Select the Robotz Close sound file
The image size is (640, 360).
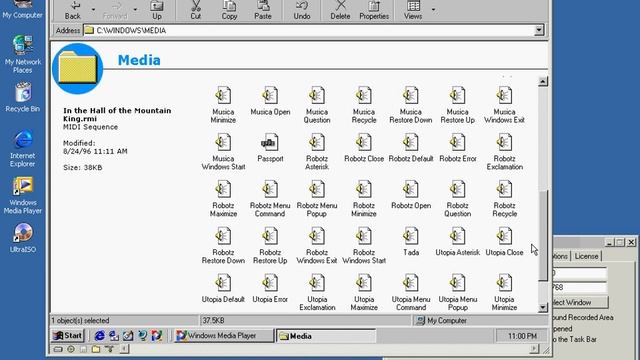364,148
